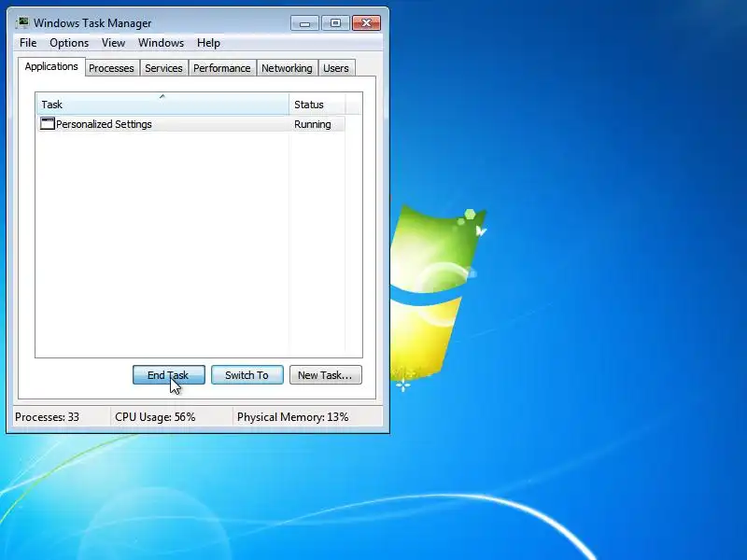Minimize the Task Manager window
The image size is (747, 560).
(305, 22)
